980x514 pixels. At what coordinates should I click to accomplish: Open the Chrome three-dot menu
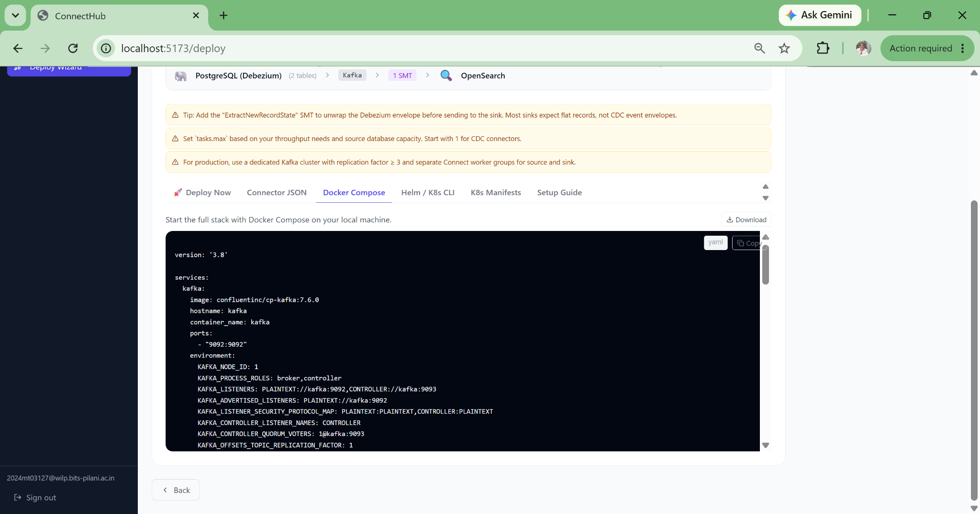click(x=963, y=48)
